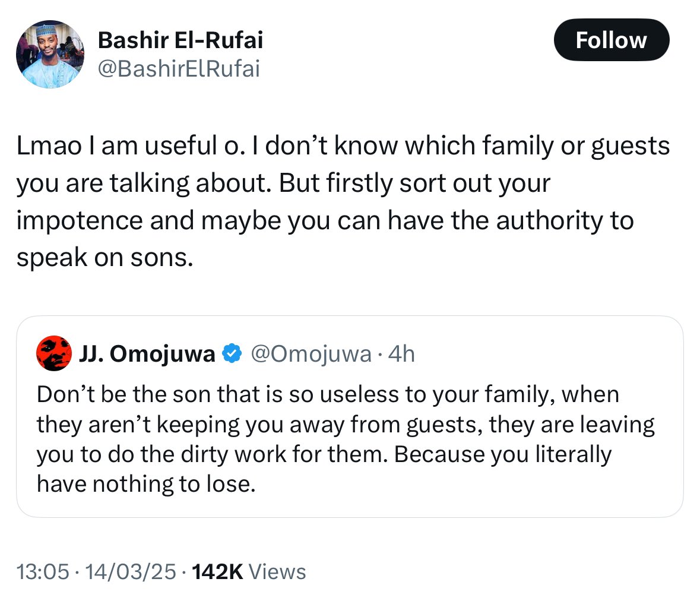Select the JJ. Omojuwa display name
This screenshot has width=700, height=604.
point(147,354)
